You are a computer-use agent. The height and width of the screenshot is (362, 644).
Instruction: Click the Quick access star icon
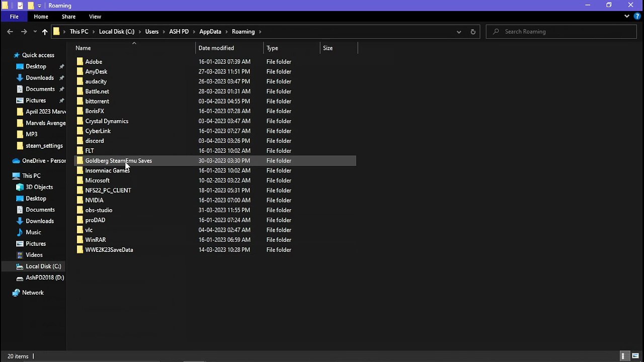(16, 55)
